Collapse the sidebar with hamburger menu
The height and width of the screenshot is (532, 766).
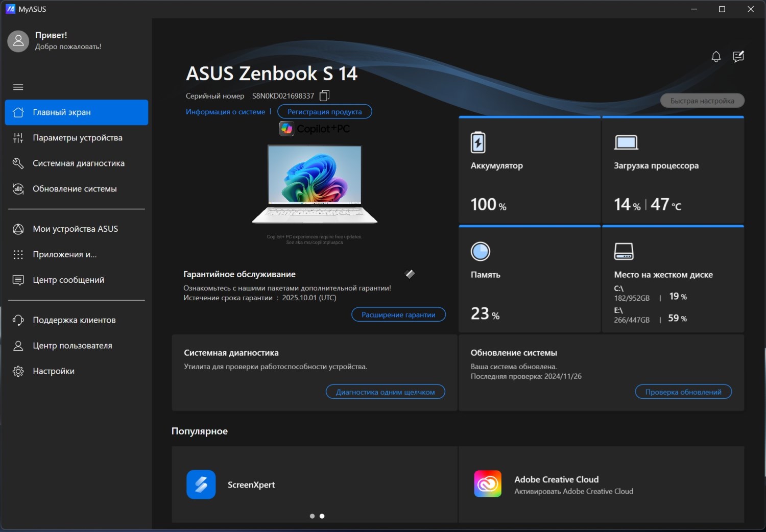pyautogui.click(x=18, y=87)
